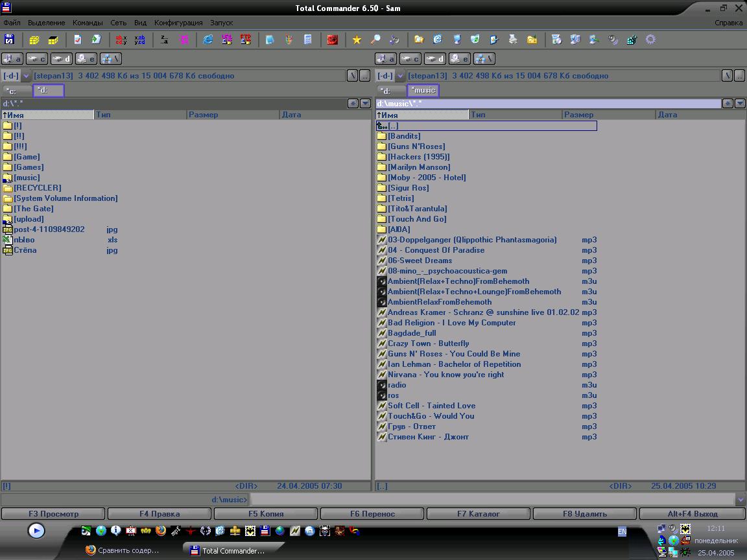Click the magenta grid toolbar icon
747x560 pixels.
[184, 40]
